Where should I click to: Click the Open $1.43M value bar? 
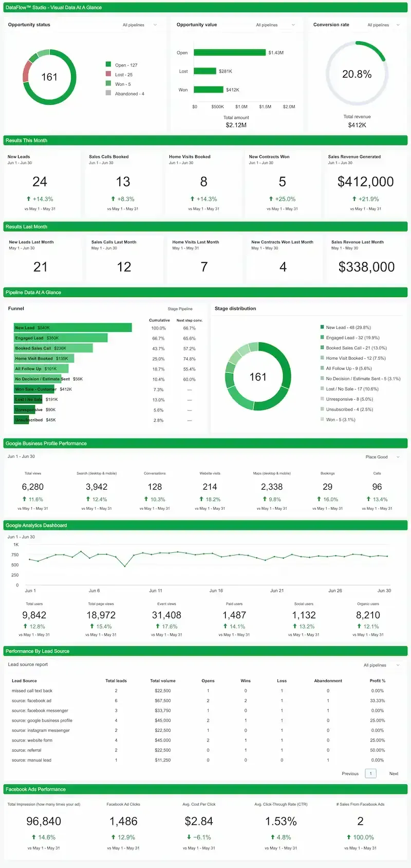pyautogui.click(x=230, y=52)
